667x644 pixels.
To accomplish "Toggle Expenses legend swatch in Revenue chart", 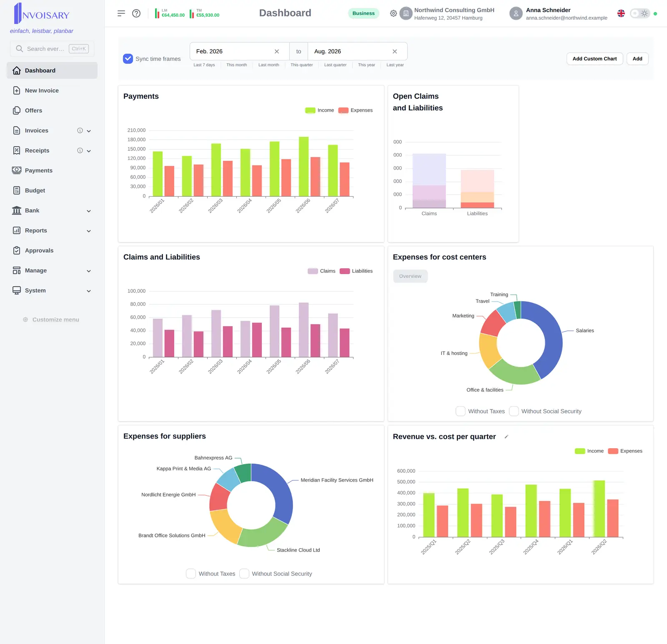I will click(x=613, y=451).
